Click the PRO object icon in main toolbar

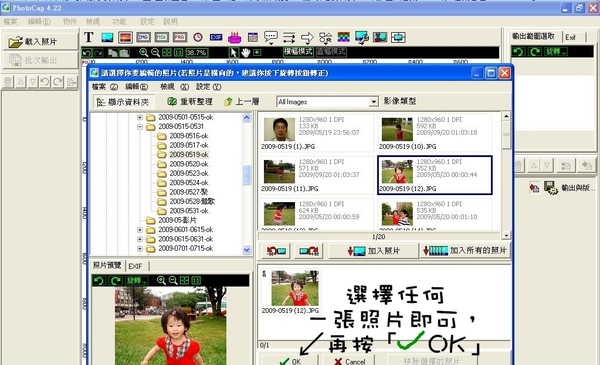point(180,37)
